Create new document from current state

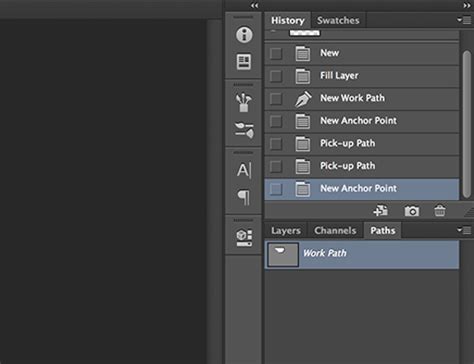pos(381,211)
